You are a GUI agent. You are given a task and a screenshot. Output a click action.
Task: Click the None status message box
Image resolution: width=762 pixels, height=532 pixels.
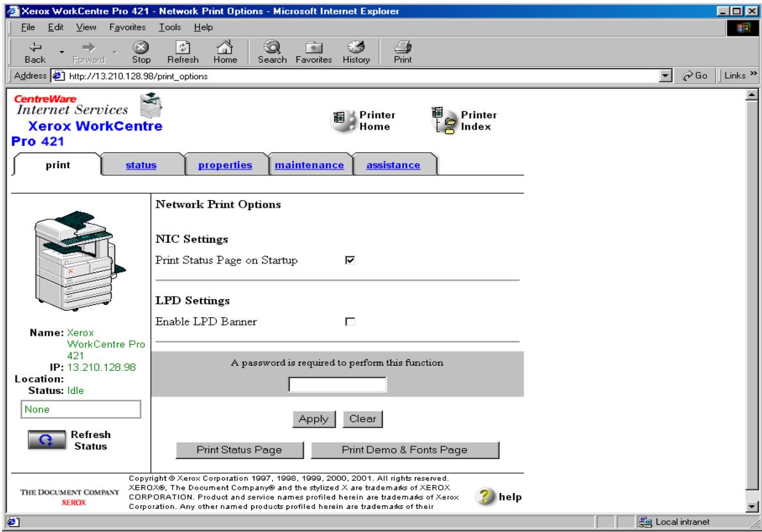(x=81, y=409)
